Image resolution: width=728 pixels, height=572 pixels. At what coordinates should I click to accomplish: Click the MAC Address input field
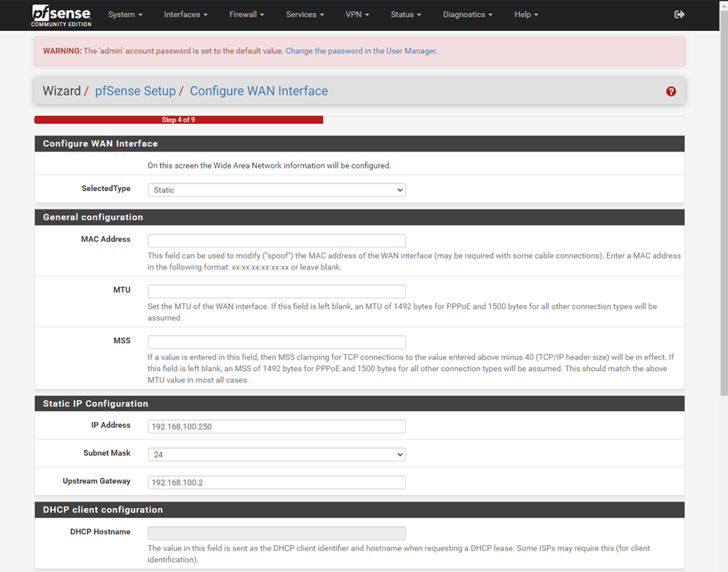pos(277,240)
